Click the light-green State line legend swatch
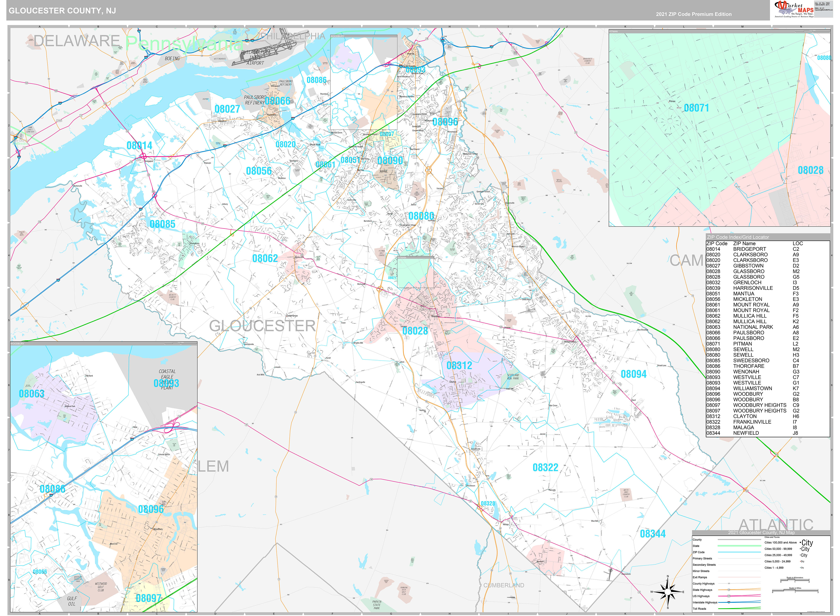The image size is (840, 616). (x=739, y=546)
